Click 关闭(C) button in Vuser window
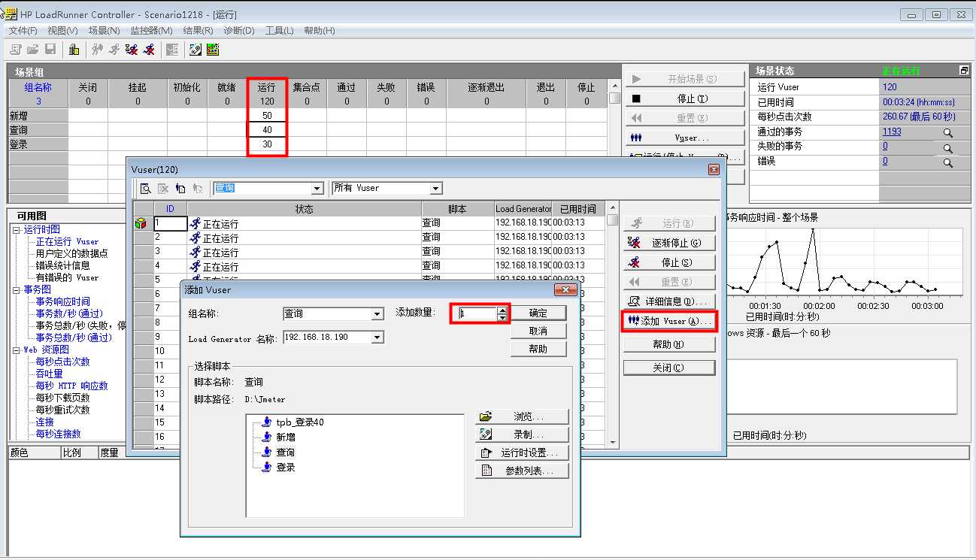The width and height of the screenshot is (976, 560). 669,368
